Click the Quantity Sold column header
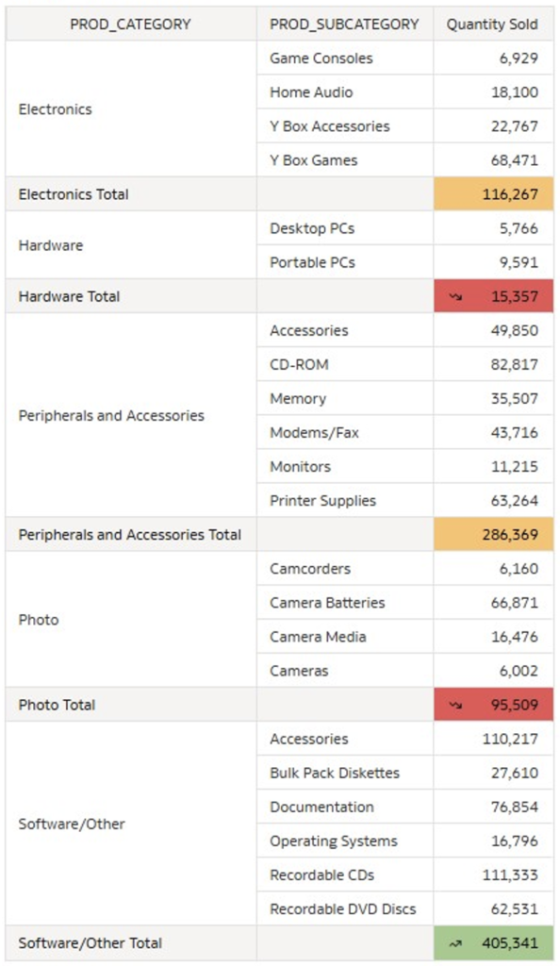The image size is (560, 966). (493, 24)
